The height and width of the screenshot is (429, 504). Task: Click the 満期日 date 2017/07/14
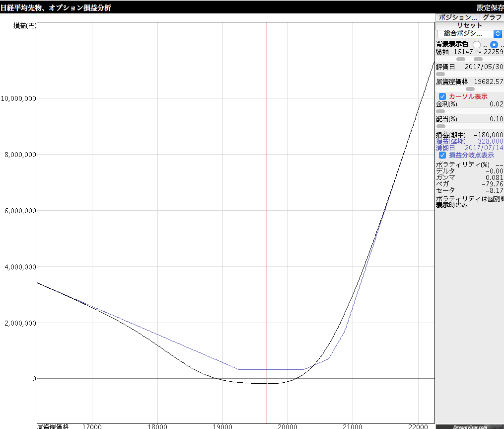(x=484, y=148)
